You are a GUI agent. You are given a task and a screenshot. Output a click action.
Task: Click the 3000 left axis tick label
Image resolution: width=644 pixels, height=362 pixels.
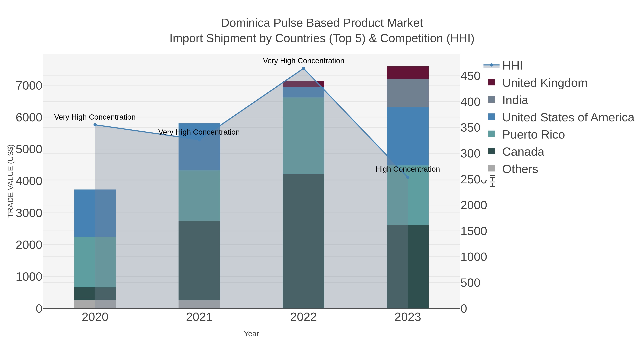(29, 213)
